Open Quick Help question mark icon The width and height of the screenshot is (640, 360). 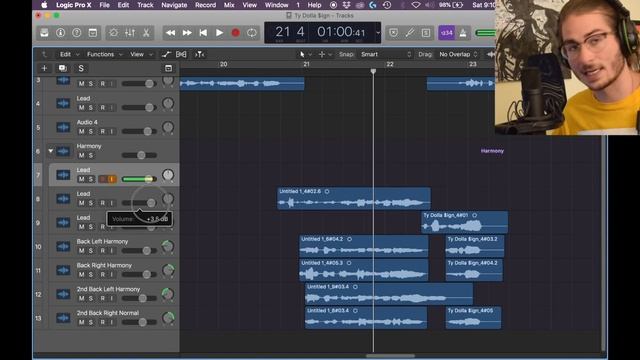(77, 33)
